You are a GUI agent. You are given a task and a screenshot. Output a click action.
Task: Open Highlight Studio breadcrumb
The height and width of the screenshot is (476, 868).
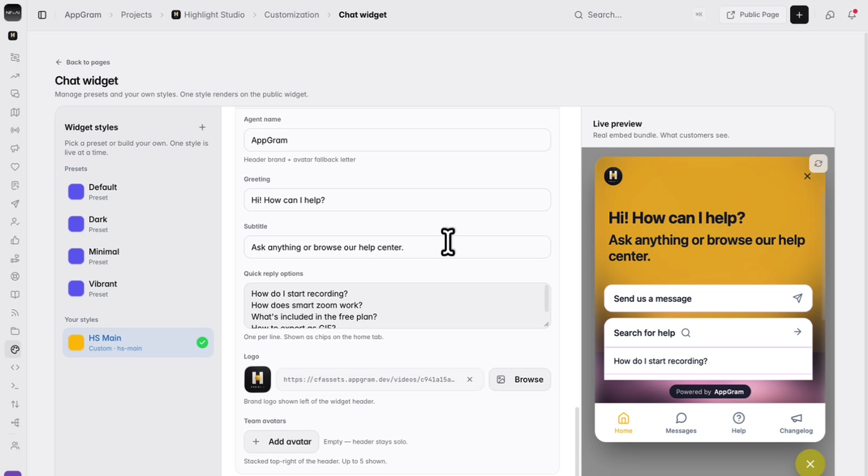click(x=208, y=15)
